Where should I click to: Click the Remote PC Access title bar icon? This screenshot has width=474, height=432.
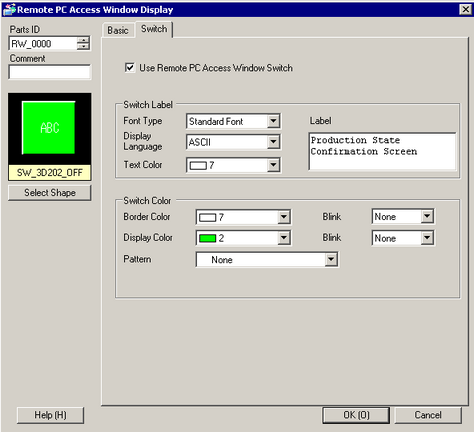(9, 9)
